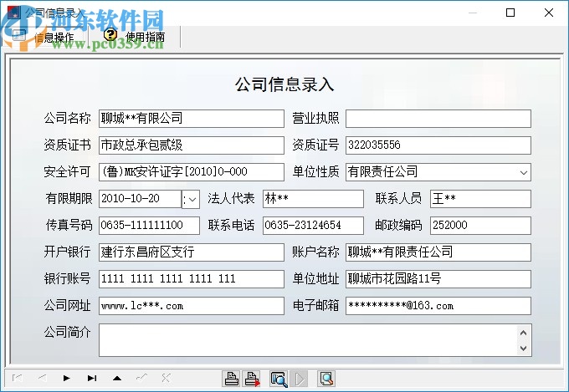Click the 银行账号 input field

pos(192,279)
